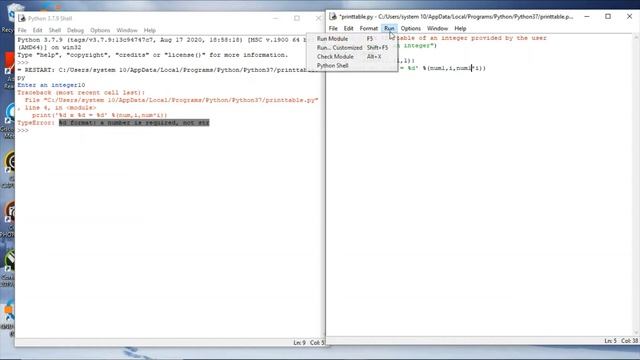This screenshot has width=640, height=360.
Task: Close the open Run menu in the editor
Action: [x=389, y=29]
